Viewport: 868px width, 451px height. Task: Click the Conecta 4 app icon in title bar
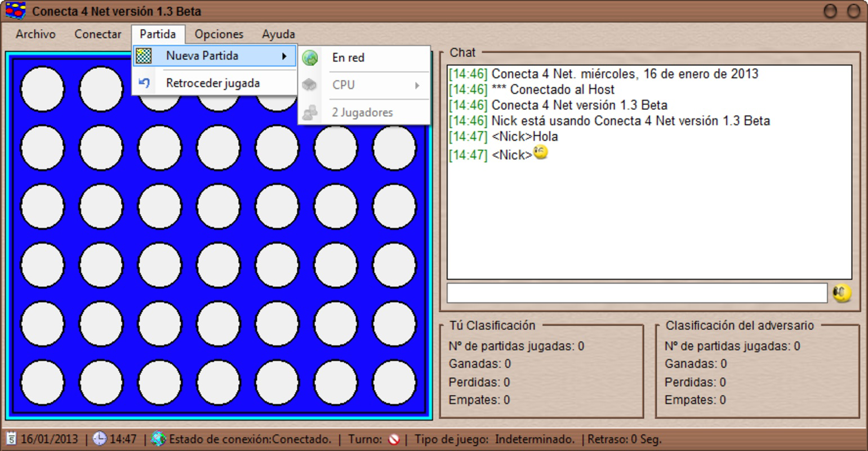(15, 11)
